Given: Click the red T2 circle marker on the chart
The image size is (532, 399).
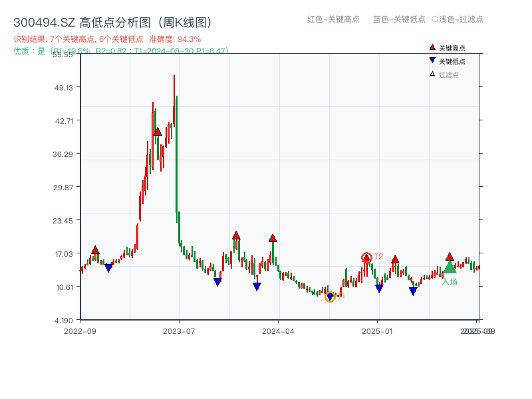Looking at the screenshot, I should pos(366,256).
